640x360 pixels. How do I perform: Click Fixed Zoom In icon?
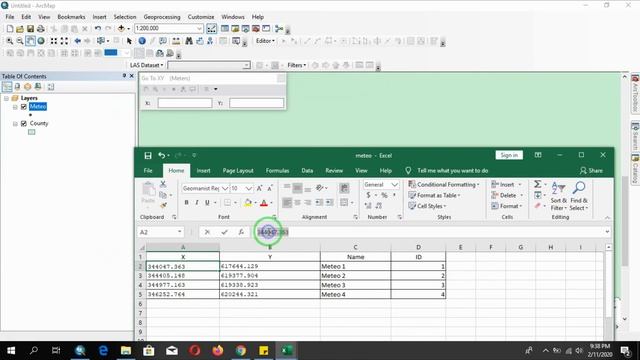coord(53,41)
